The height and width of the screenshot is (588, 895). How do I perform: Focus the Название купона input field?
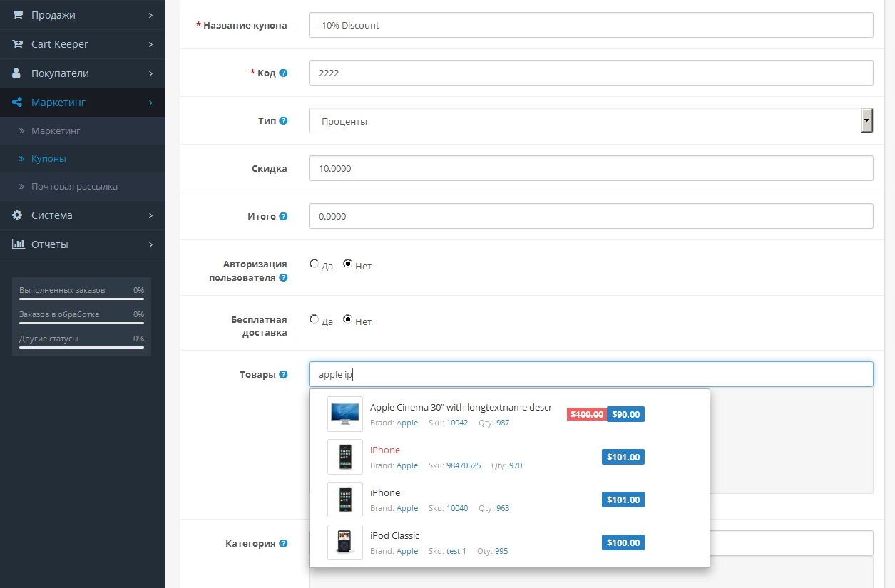click(x=591, y=25)
